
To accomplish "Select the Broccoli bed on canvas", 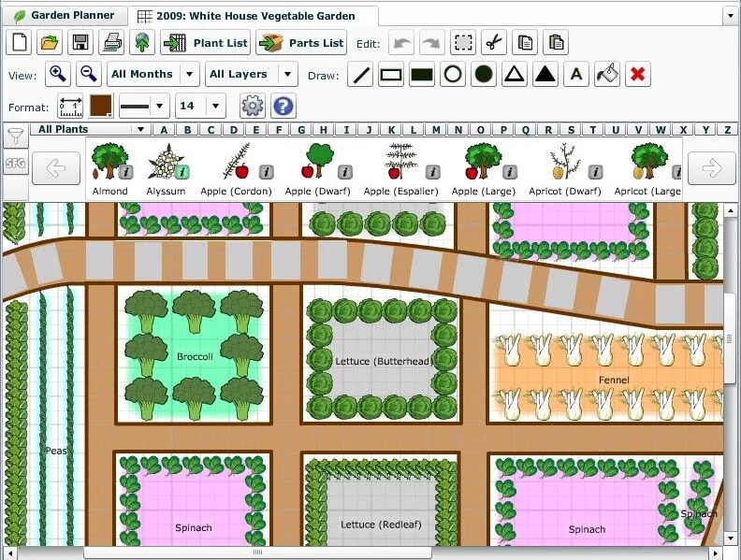I will 195,356.
